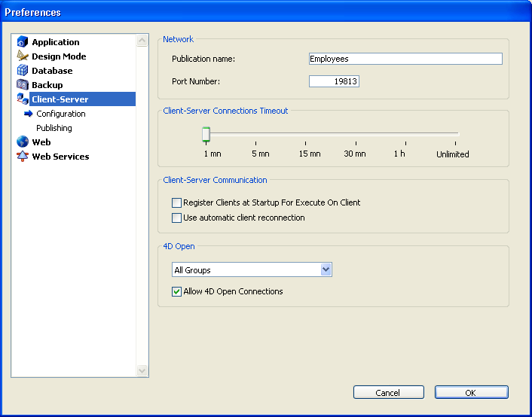Viewport: 532px width, 417px height.
Task: Click the Application category icon
Action: (23, 42)
